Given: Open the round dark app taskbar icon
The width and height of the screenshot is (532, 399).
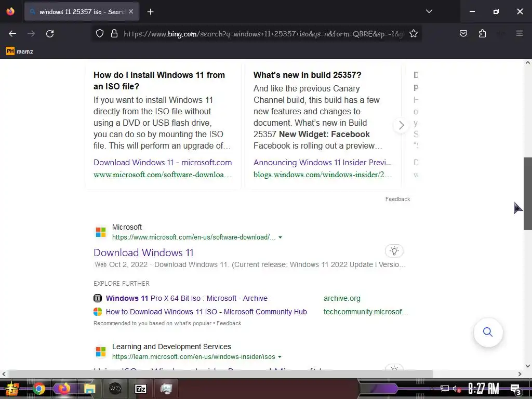Looking at the screenshot, I should 115,389.
